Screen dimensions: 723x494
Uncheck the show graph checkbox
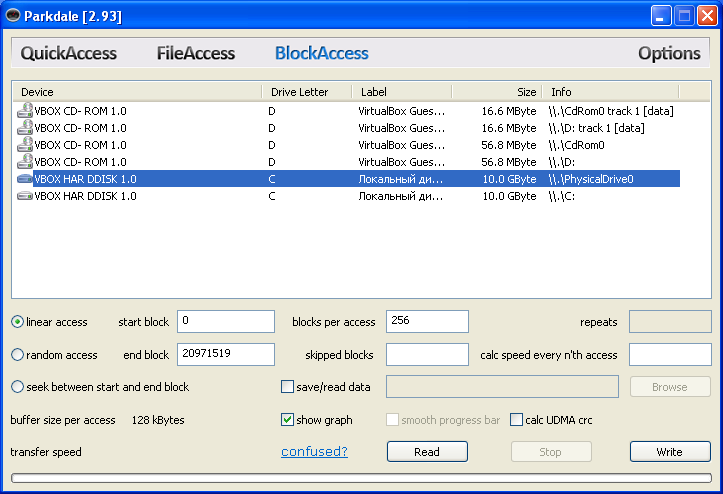[x=287, y=420]
